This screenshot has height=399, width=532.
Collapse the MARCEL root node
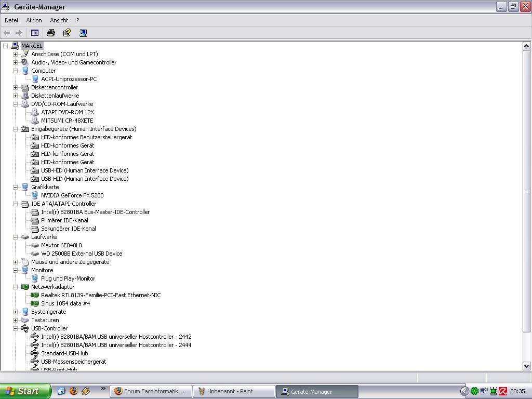click(x=5, y=46)
